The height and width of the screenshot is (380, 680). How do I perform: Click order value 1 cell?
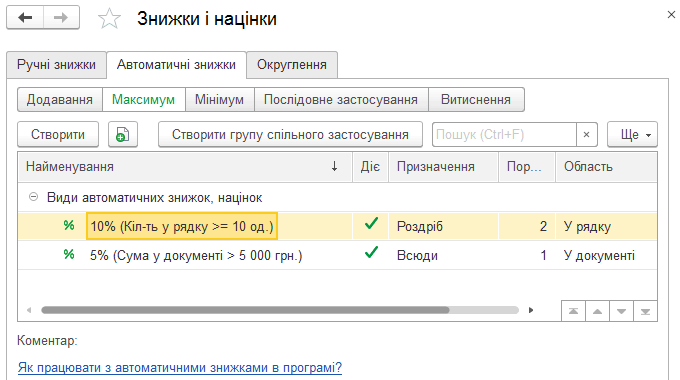pos(527,255)
